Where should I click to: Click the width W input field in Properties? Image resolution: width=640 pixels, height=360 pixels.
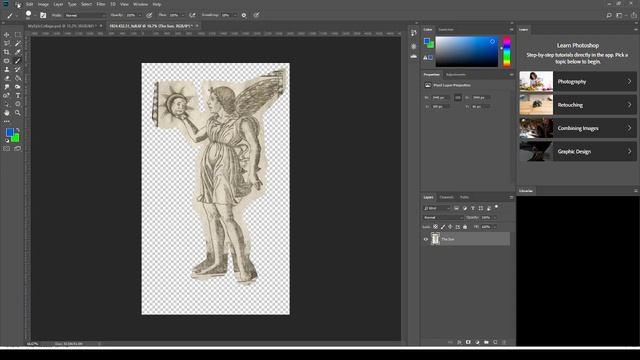point(440,98)
